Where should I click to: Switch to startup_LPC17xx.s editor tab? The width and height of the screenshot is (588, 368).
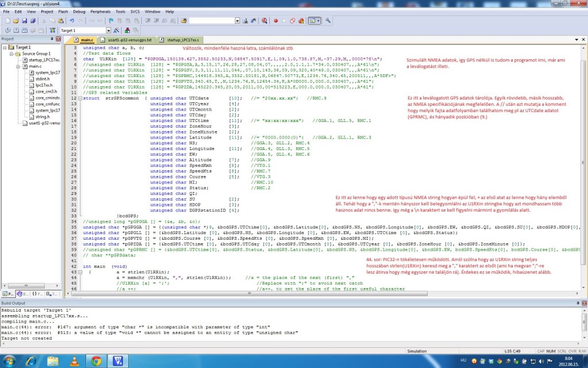coord(180,40)
